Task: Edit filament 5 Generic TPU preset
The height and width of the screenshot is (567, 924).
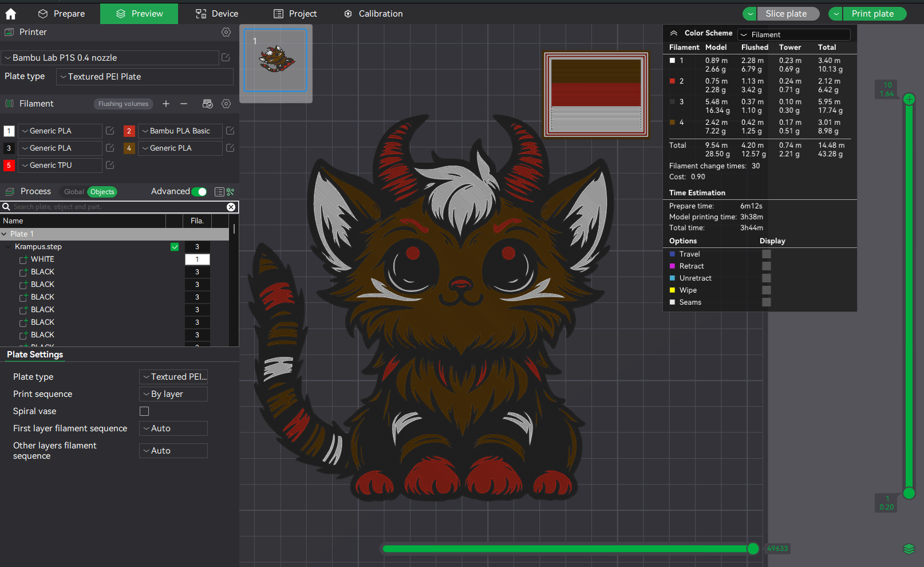Action: click(110, 165)
